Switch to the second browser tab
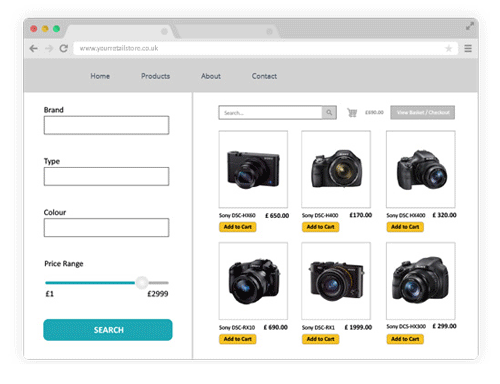 [227, 31]
